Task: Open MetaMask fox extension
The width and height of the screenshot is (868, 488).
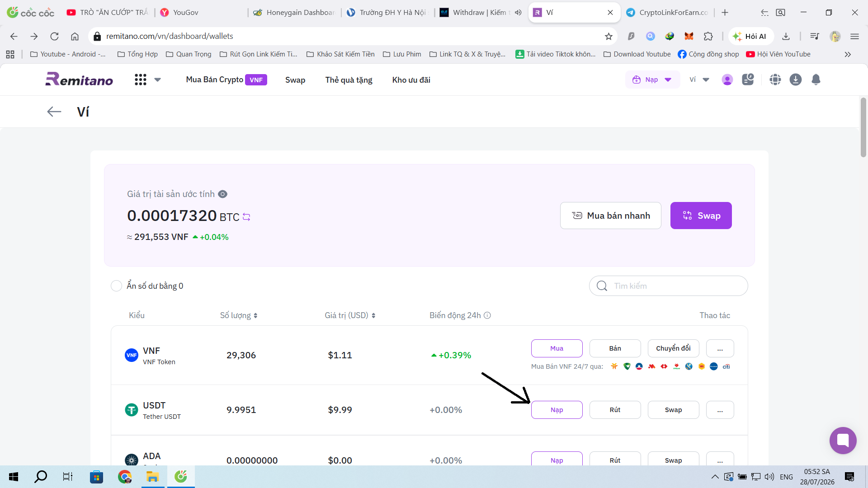Action: 689,36
